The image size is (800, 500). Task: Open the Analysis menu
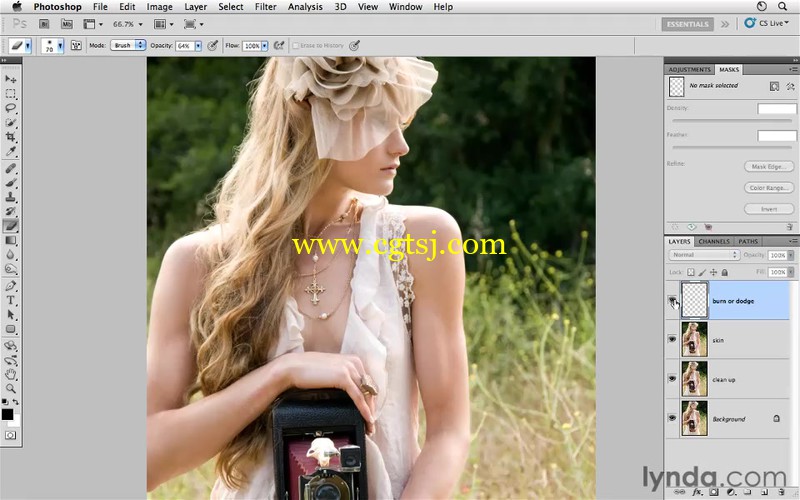[305, 7]
